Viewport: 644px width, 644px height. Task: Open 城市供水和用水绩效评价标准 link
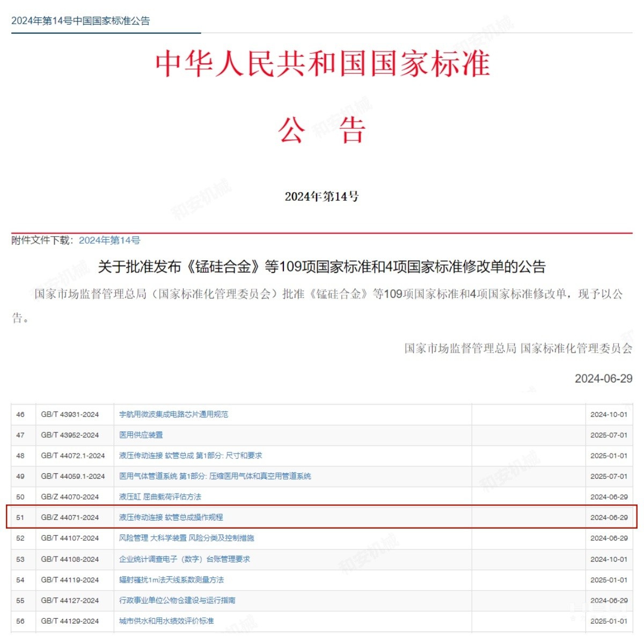pyautogui.click(x=166, y=621)
